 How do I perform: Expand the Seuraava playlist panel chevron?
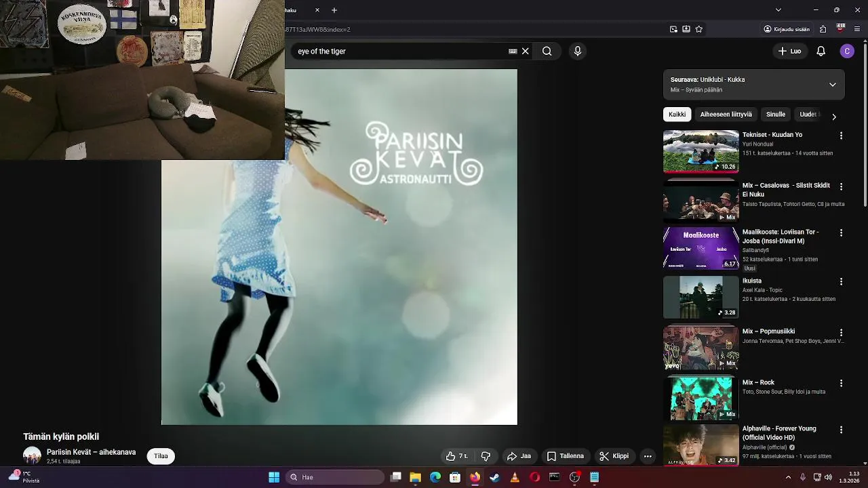(x=832, y=85)
